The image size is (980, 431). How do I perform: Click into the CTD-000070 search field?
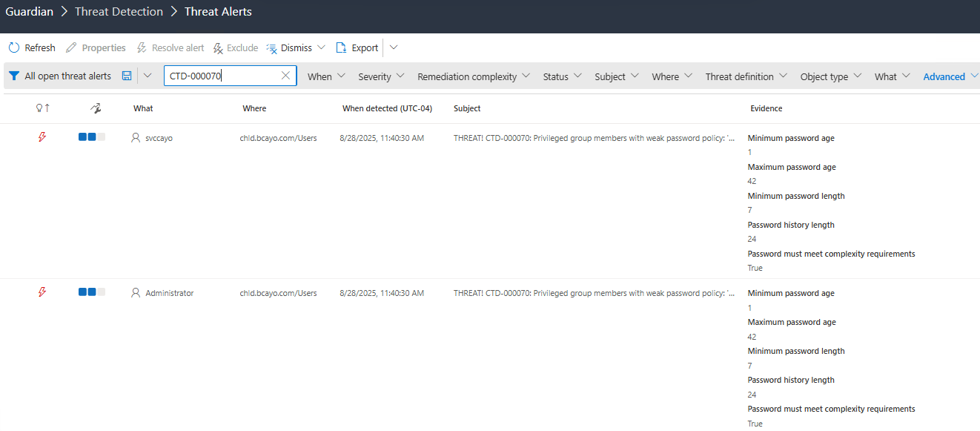click(x=221, y=76)
